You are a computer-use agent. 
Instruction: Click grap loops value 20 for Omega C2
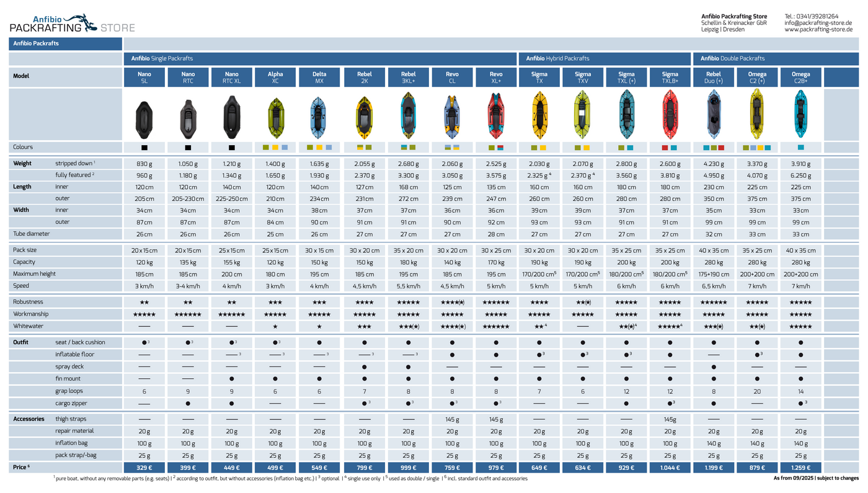pos(757,391)
